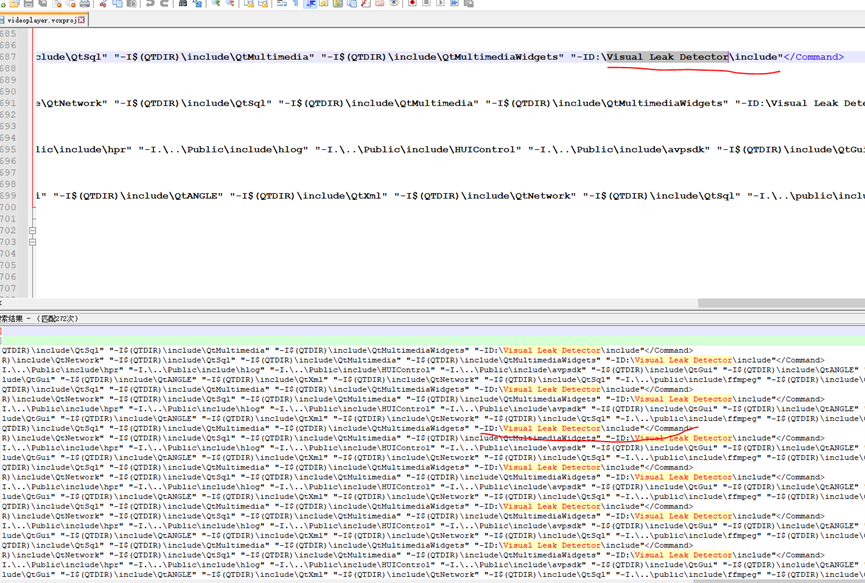Open the Replace dialog toolbar icon
865x583 pixels.
pyautogui.click(x=197, y=3)
